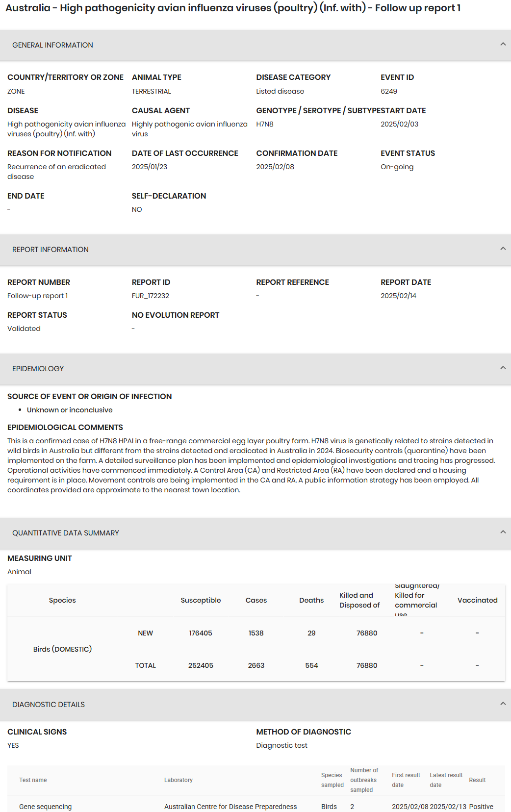Collapse the Epidemiology section chevron
This screenshot has width=511, height=812.
pos(503,368)
